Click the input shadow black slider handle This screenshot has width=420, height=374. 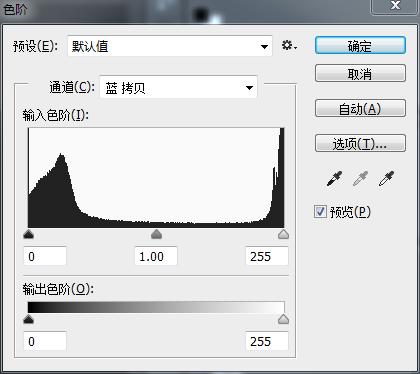coord(29,234)
